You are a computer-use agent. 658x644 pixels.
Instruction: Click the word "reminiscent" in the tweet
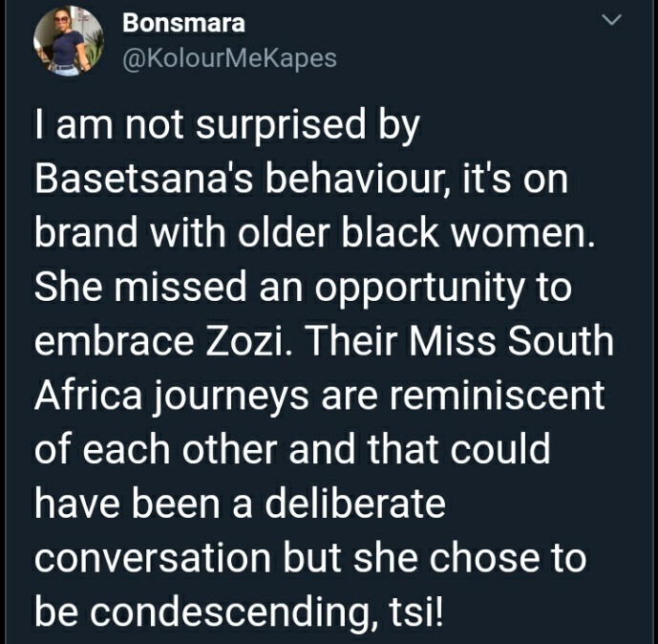[498, 395]
